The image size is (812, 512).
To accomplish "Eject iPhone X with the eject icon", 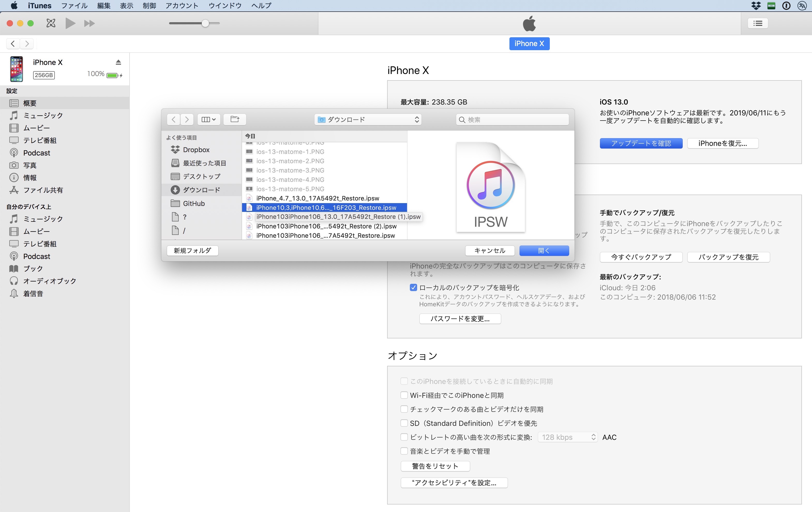I will (118, 62).
